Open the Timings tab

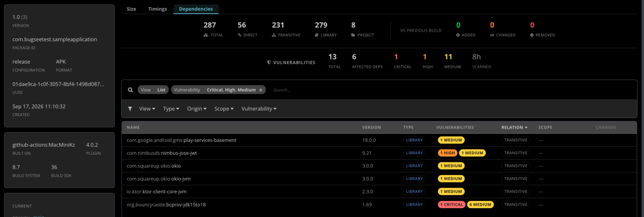pos(158,9)
